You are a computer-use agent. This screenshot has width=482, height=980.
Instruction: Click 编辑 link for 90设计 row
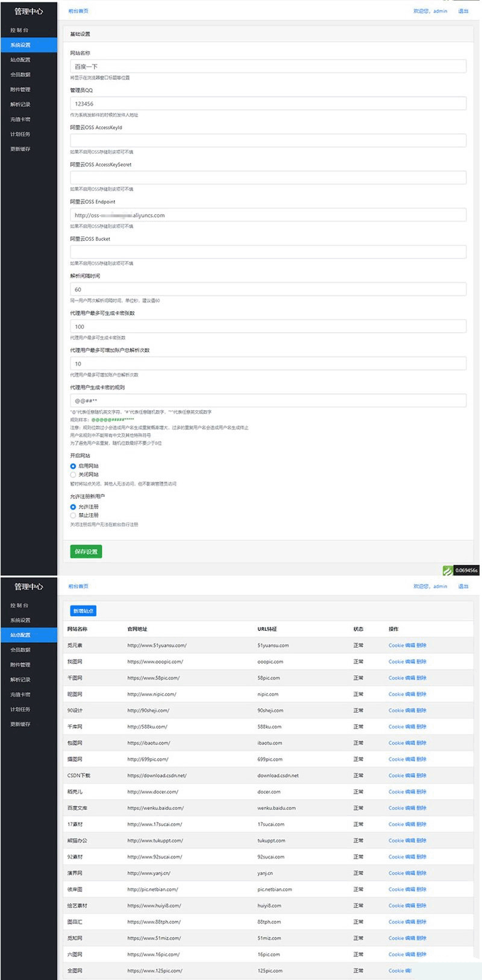(410, 710)
